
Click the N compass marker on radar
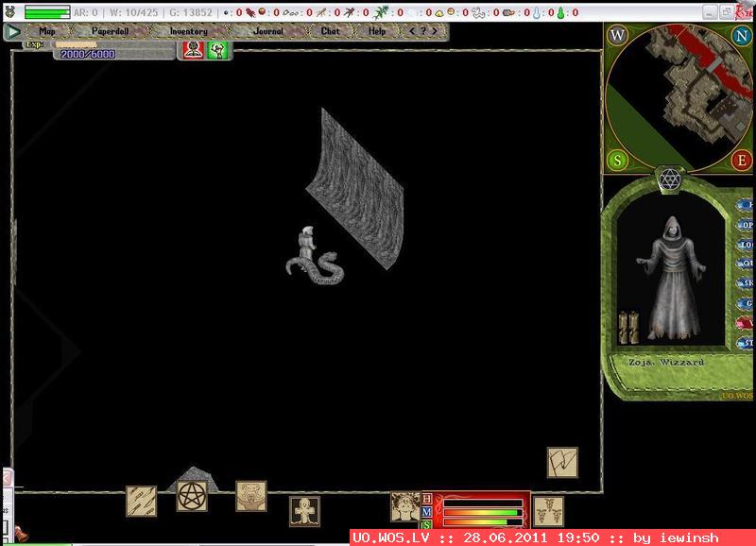742,35
